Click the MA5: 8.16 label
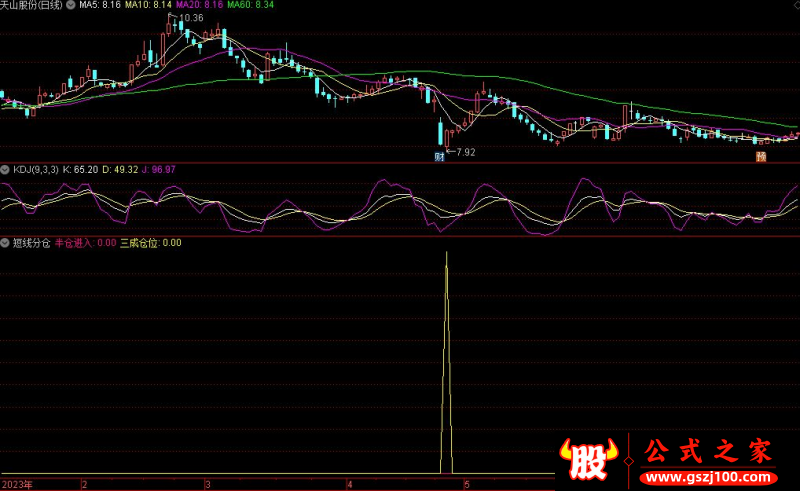The height and width of the screenshot is (491, 800). pos(100,5)
